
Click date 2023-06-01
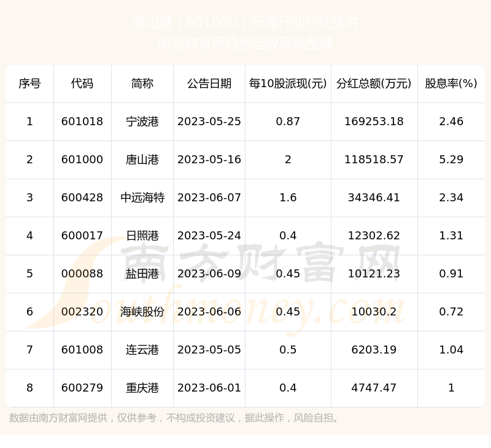[x=209, y=388]
